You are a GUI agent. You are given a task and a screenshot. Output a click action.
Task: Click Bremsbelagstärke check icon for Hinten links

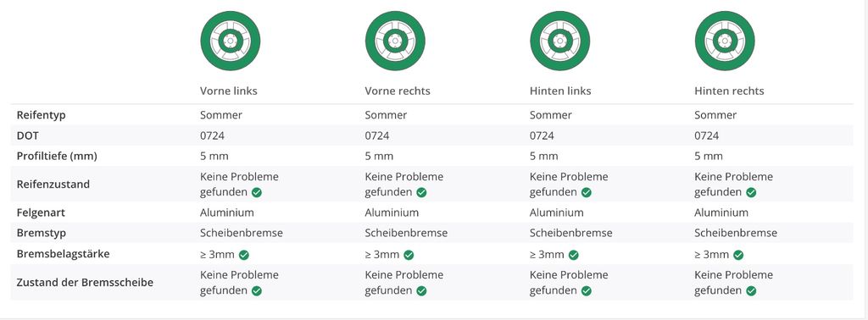coord(574,255)
